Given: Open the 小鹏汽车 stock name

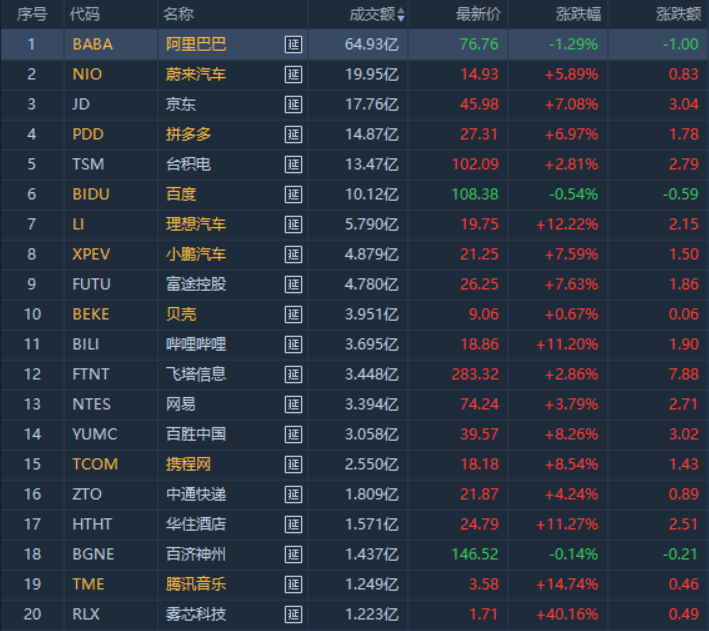Looking at the screenshot, I should point(196,254).
